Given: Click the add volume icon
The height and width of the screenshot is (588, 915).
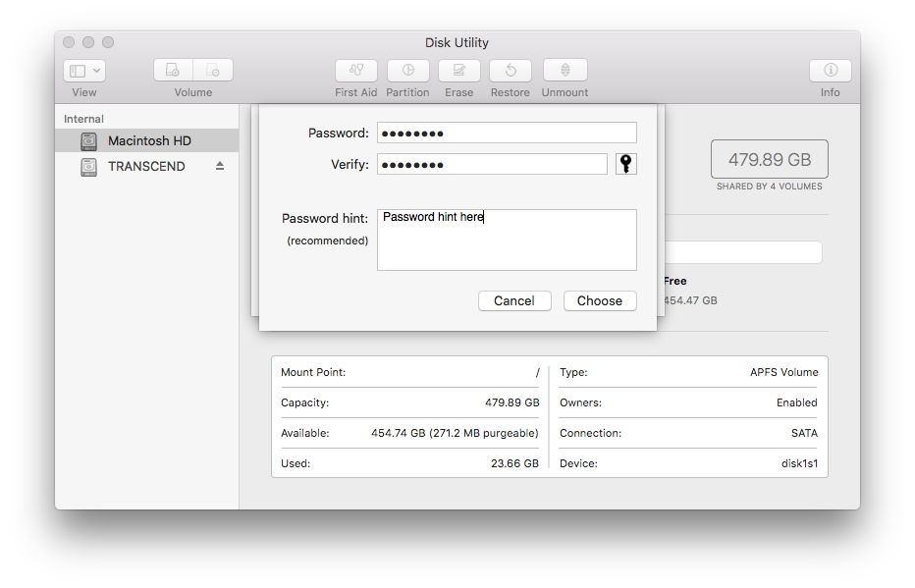Looking at the screenshot, I should [173, 71].
